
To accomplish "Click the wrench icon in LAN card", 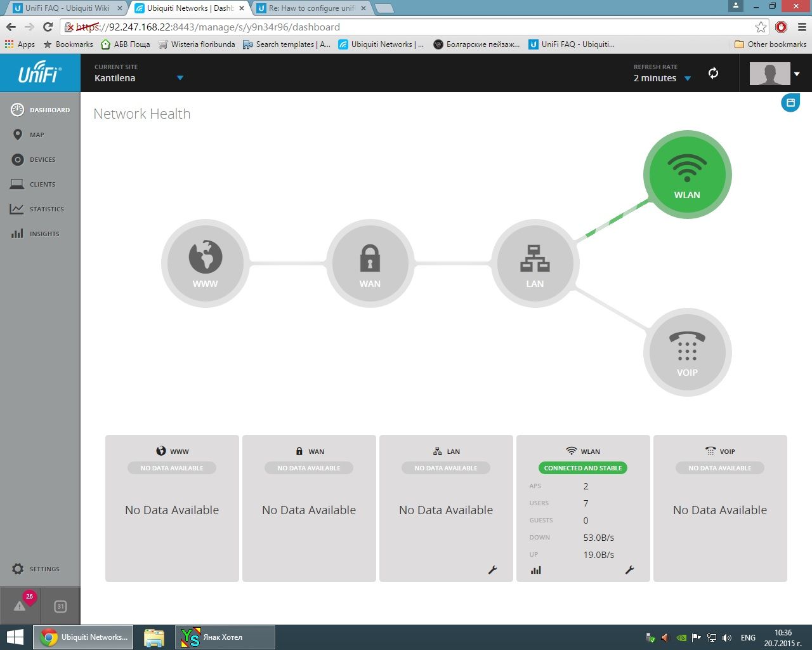I will [492, 570].
